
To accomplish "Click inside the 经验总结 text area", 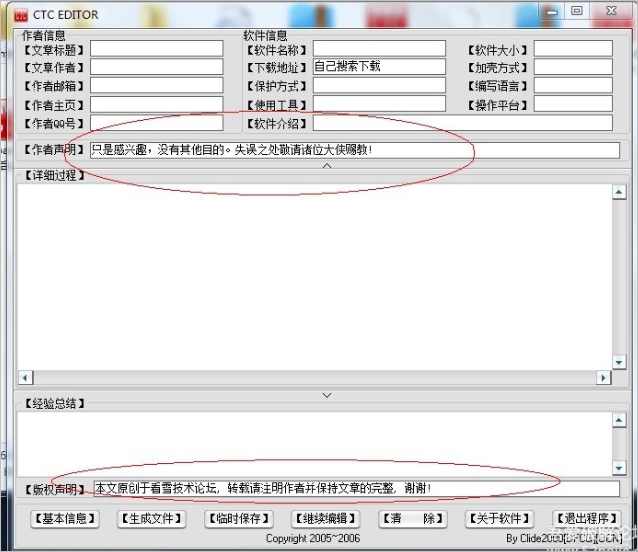I will (x=314, y=443).
